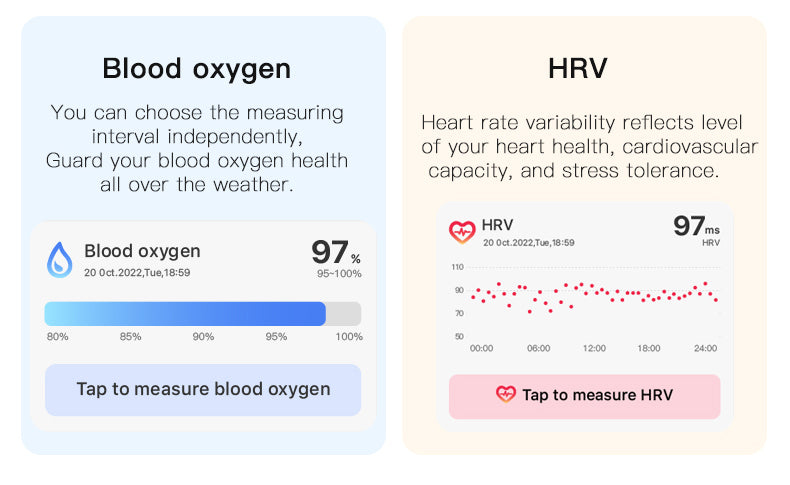The image size is (790, 485).
Task: Click the 110 y-axis label
Action: 457,267
